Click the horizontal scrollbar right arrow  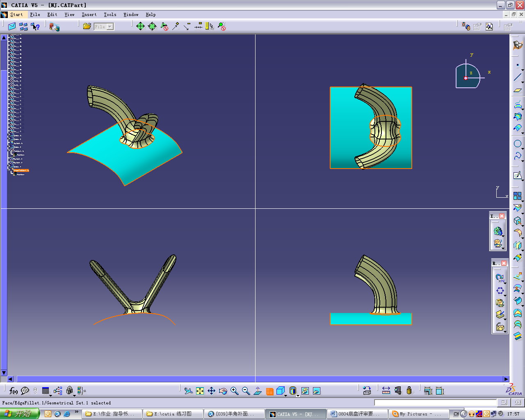pyautogui.click(x=506, y=379)
